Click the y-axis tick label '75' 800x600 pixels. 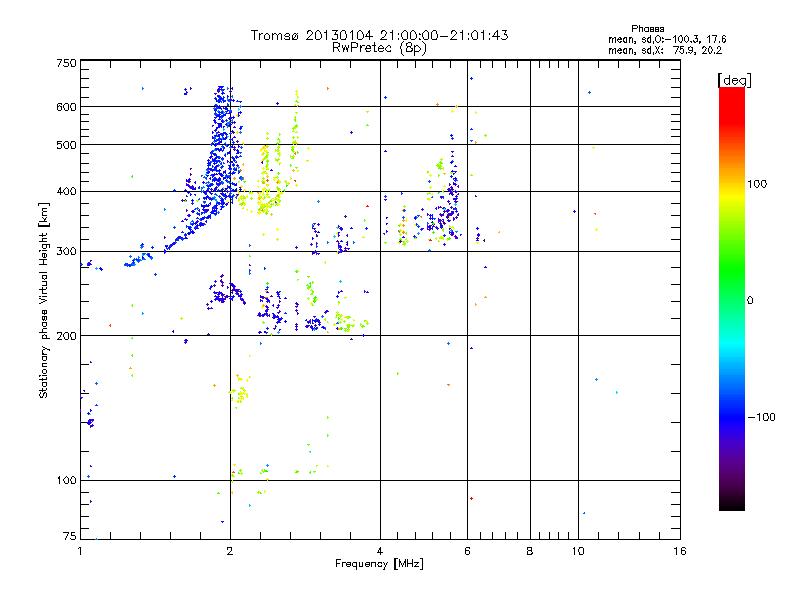pyautogui.click(x=70, y=536)
